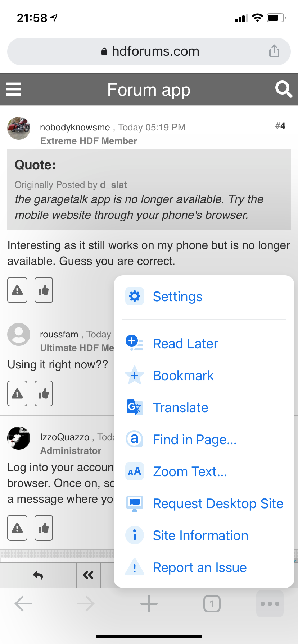Select Read Later menu item
The image size is (298, 644).
pyautogui.click(x=185, y=344)
